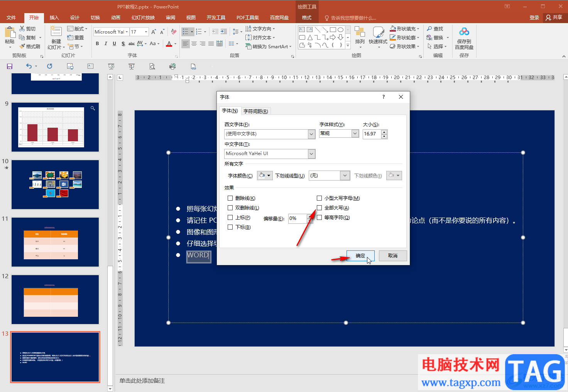This screenshot has width=568, height=392.
Task: Tick the All Caps (全部大写) checkbox
Action: click(319, 208)
